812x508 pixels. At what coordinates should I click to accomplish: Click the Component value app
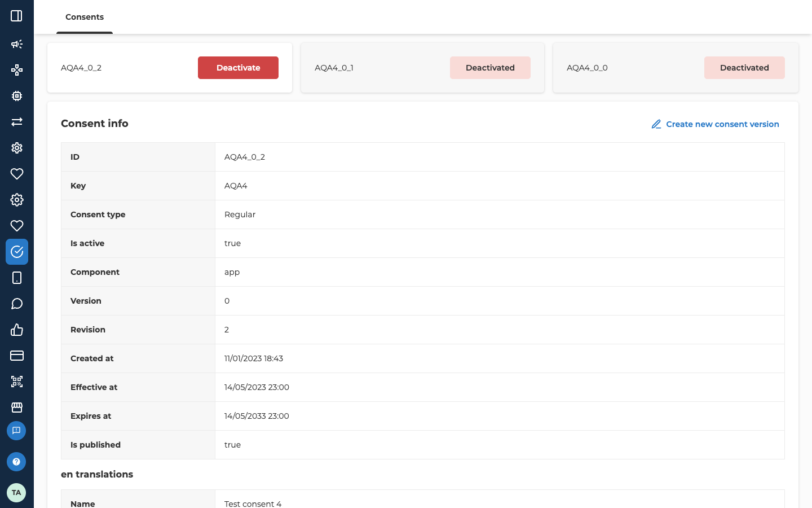point(232,272)
